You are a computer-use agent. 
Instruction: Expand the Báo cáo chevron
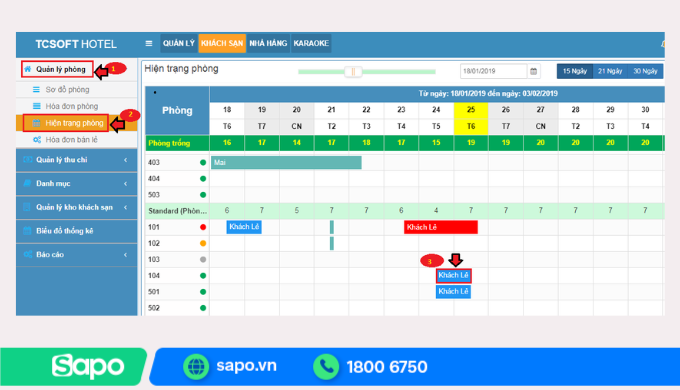click(125, 255)
